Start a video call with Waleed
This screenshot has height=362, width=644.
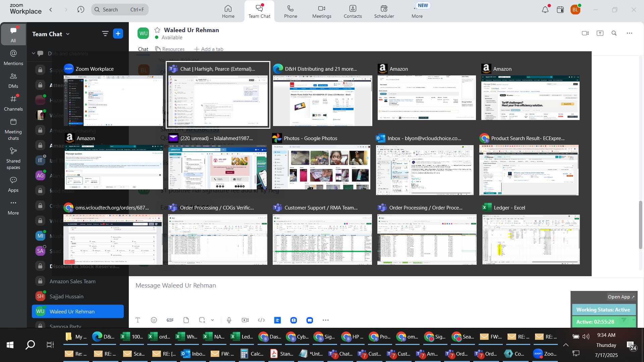tap(585, 33)
